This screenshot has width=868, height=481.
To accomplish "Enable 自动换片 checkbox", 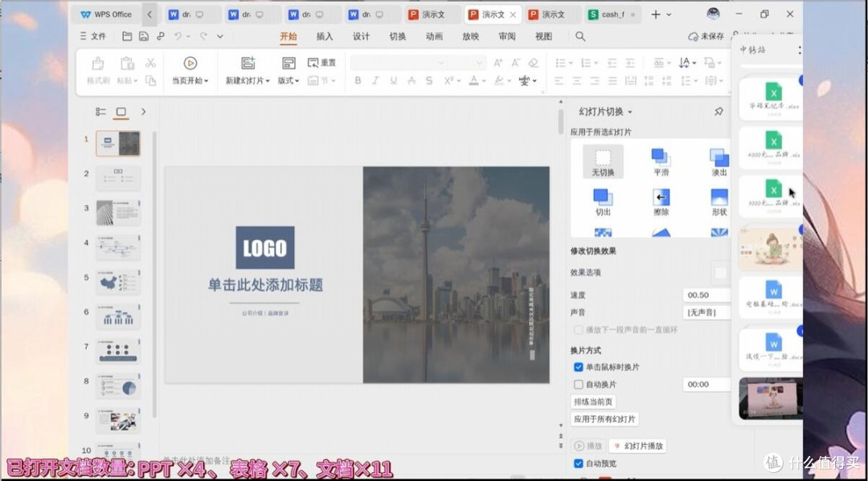I will click(x=579, y=385).
